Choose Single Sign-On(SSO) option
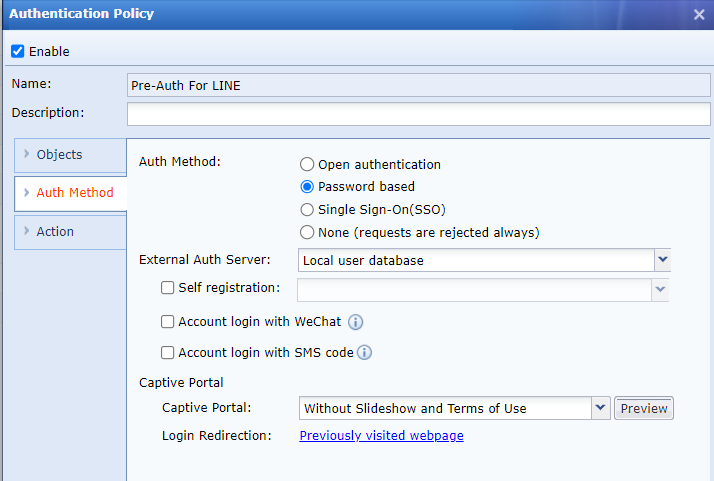This screenshot has height=481, width=714. coord(307,210)
